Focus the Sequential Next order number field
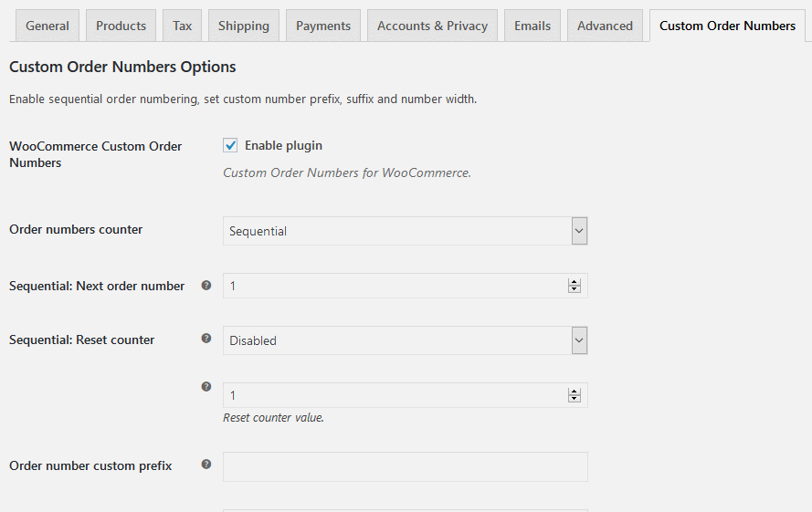This screenshot has width=812, height=512. (393, 286)
